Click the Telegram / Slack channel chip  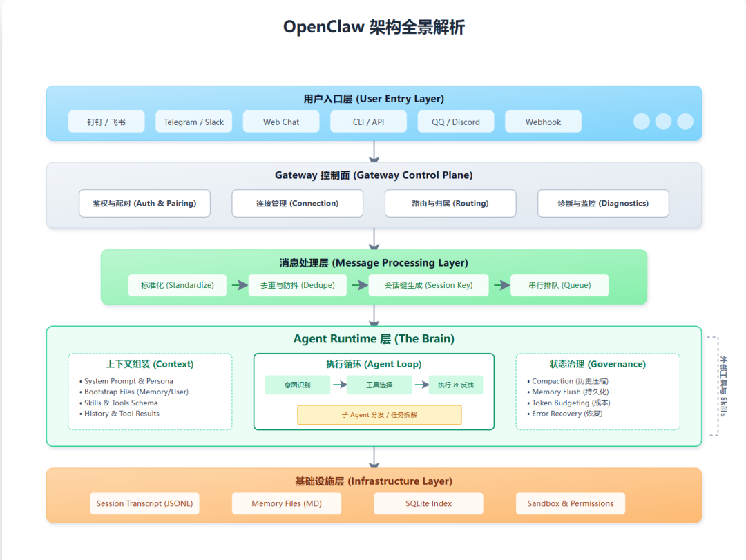193,122
